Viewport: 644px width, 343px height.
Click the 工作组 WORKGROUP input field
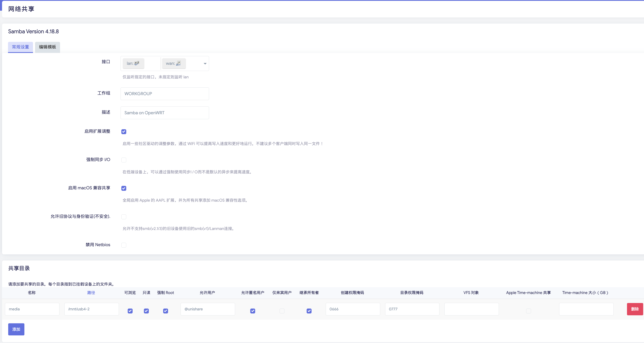click(165, 94)
